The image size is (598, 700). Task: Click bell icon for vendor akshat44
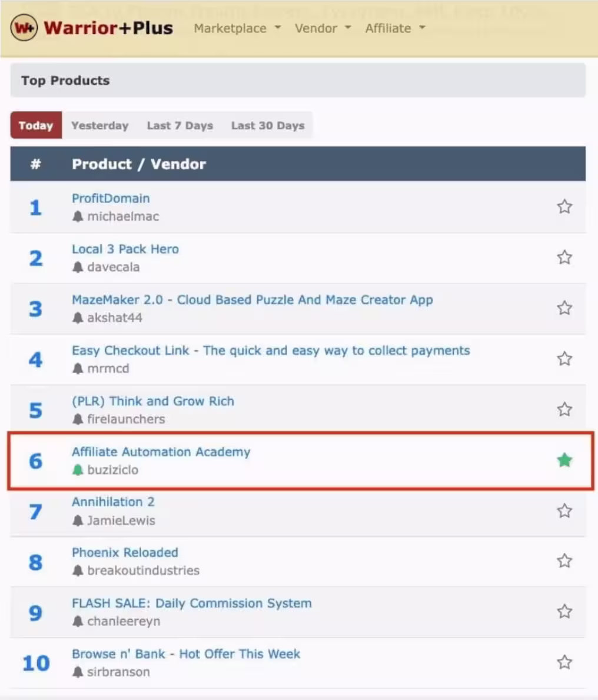[x=78, y=318]
